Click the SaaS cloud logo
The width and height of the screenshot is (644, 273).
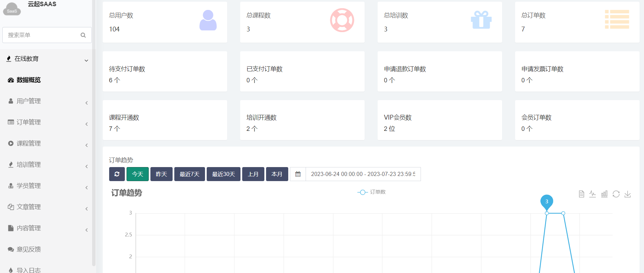12,9
